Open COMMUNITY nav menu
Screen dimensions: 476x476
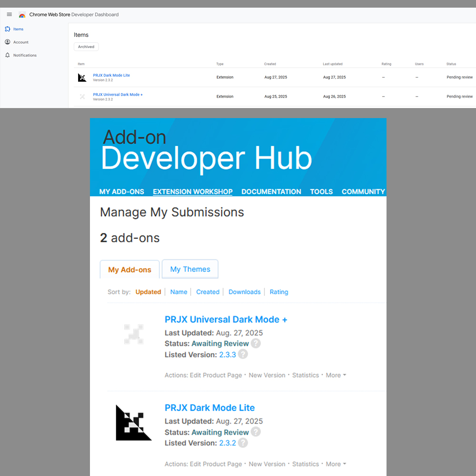pos(363,191)
